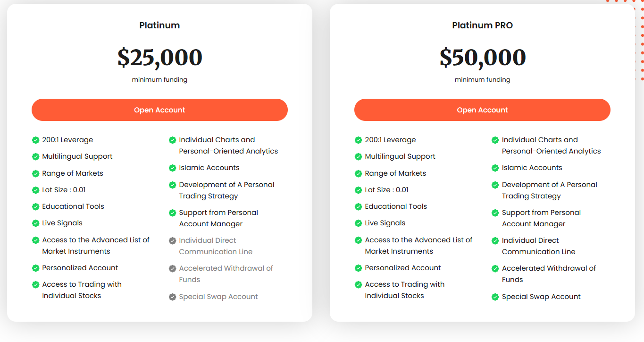Click the check beside Support from Personal Account Manager on Platinum PRO

(495, 213)
